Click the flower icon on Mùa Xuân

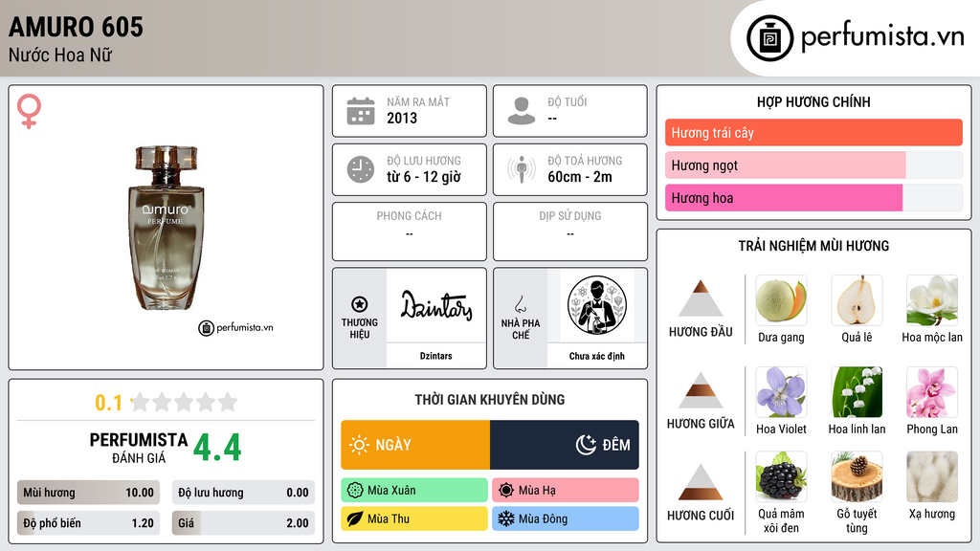[x=355, y=491]
